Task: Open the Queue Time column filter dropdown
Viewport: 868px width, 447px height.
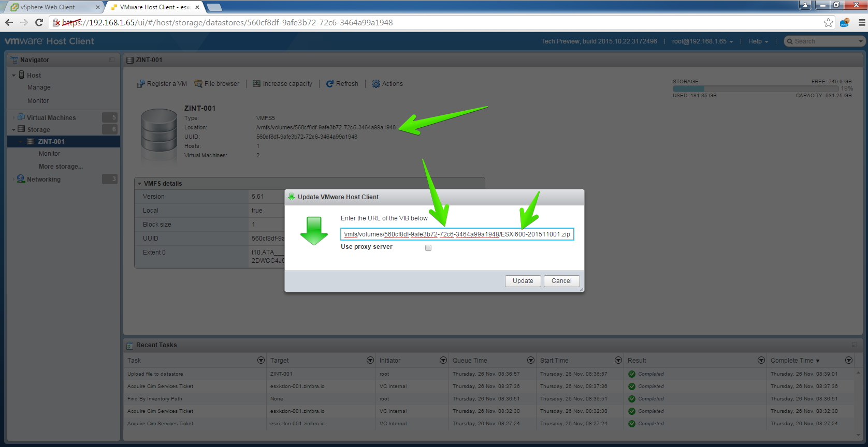Action: tap(531, 360)
